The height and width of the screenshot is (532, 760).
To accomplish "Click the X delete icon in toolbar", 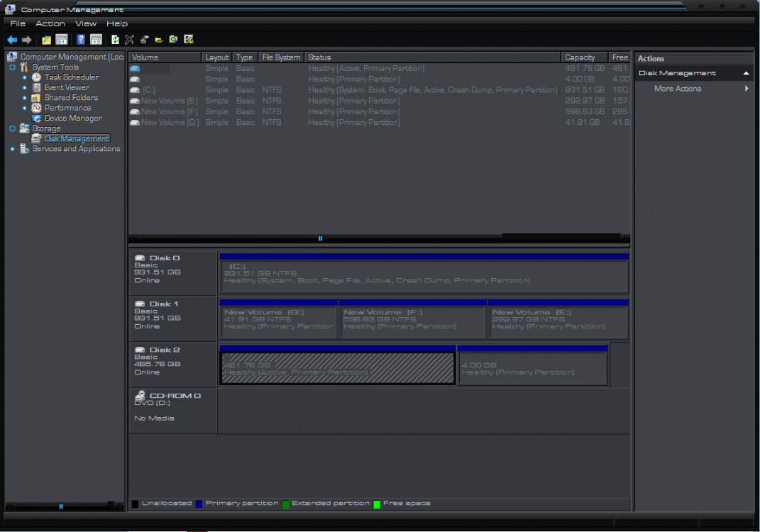I will click(129, 40).
